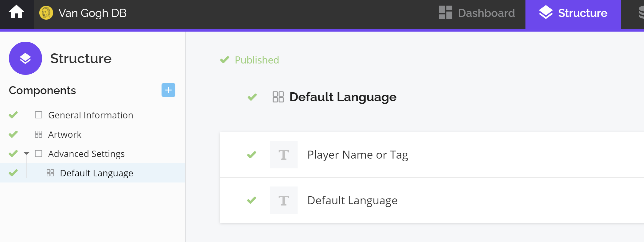This screenshot has height=242, width=644.
Task: Select General Information component
Action: 91,115
